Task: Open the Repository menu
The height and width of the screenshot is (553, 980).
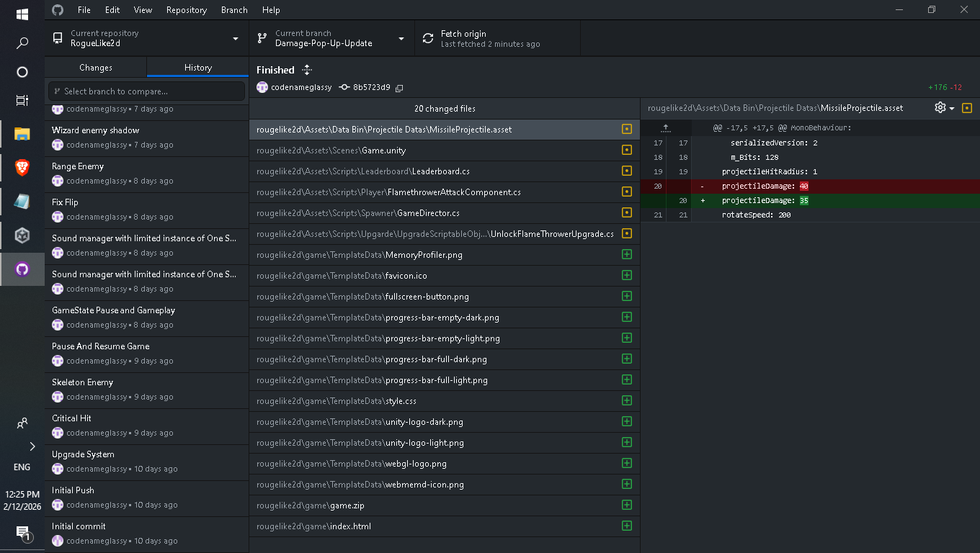Action: [x=186, y=10]
